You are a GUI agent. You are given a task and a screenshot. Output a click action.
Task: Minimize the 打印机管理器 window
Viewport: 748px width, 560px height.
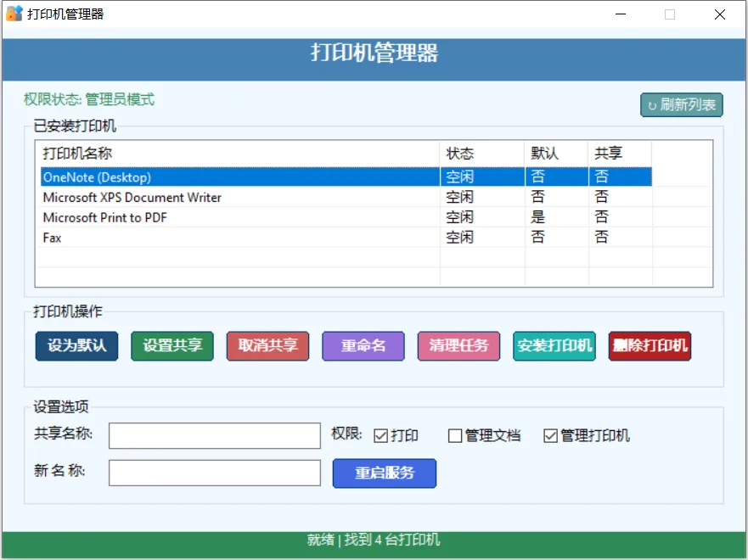[x=620, y=14]
